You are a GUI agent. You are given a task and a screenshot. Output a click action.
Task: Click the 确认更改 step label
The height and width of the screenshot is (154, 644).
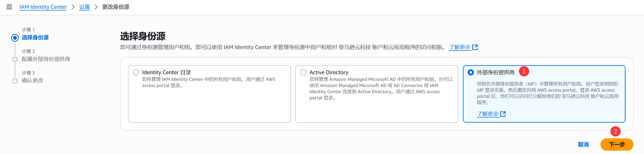click(x=33, y=80)
